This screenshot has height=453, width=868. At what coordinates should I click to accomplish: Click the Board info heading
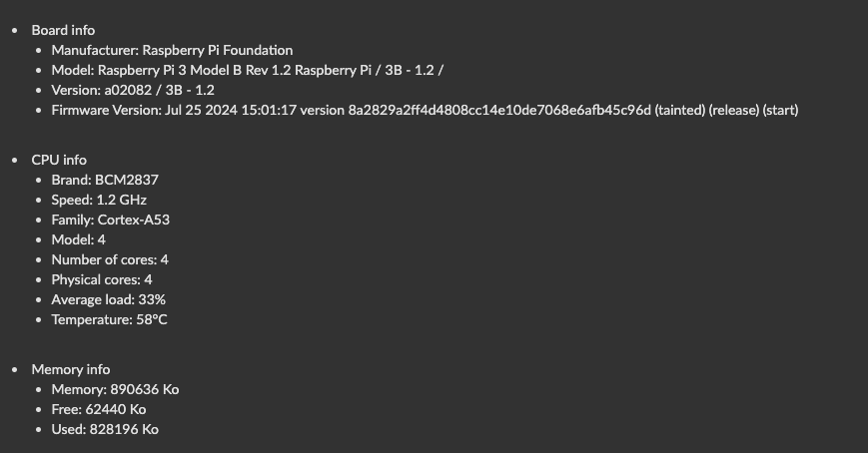63,30
